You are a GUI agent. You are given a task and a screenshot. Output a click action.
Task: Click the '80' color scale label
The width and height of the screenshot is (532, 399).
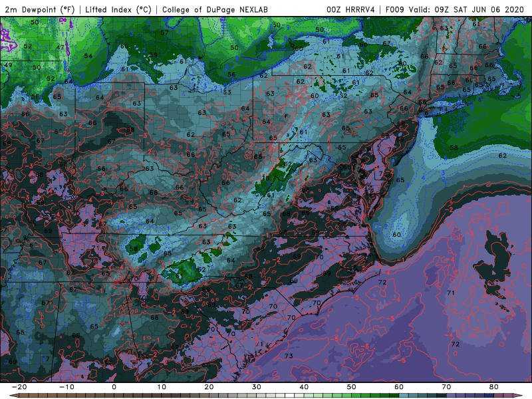click(x=494, y=387)
